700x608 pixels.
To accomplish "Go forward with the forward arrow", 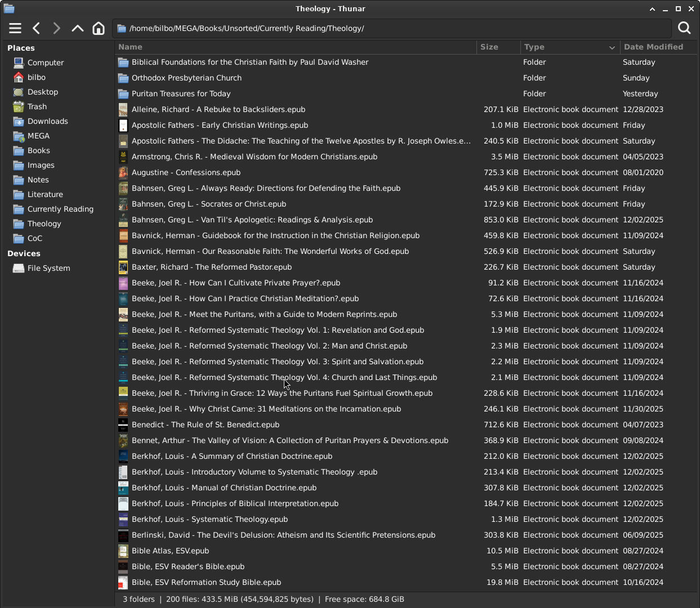I will [57, 28].
